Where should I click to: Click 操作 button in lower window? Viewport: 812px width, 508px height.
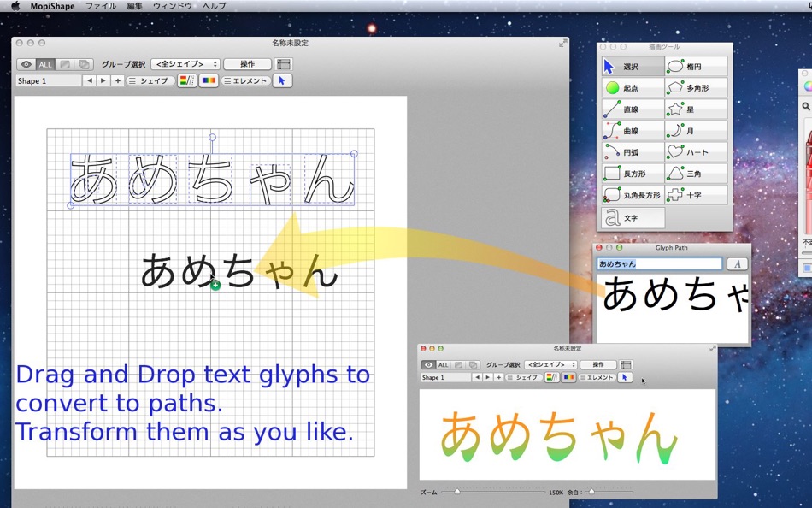click(x=598, y=365)
